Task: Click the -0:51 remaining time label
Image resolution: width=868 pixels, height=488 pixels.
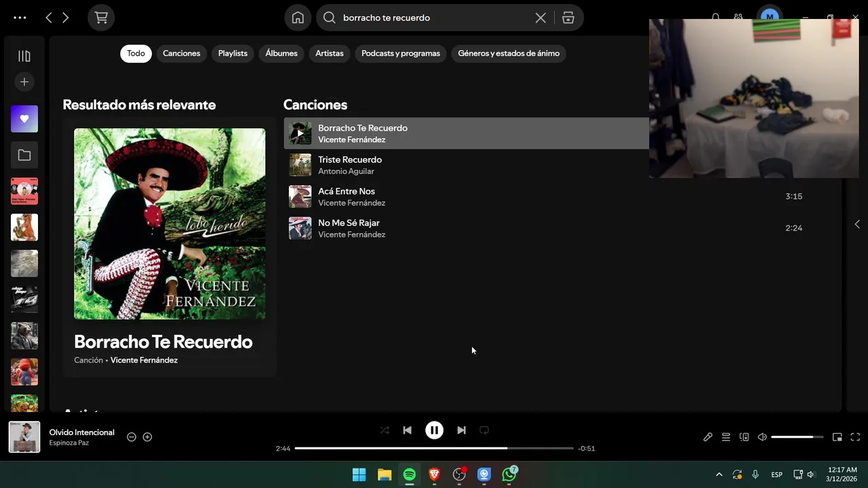Action: tap(587, 449)
